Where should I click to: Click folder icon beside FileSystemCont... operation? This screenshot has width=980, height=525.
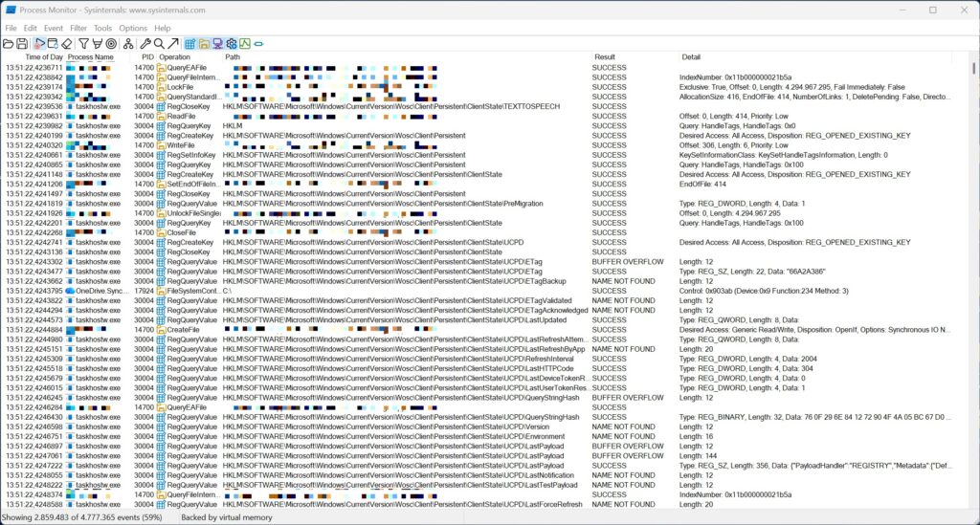(x=161, y=291)
